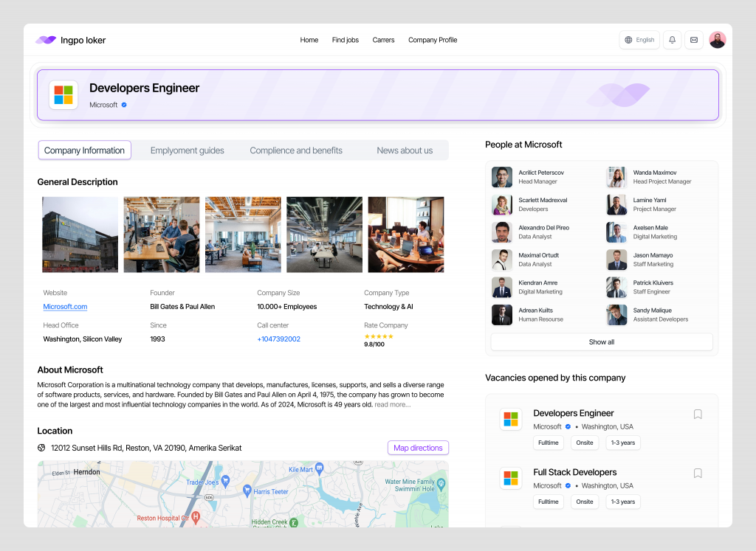Click Acrilict Peterscov's profile photo
Viewport: 756px width, 551px height.
click(502, 177)
